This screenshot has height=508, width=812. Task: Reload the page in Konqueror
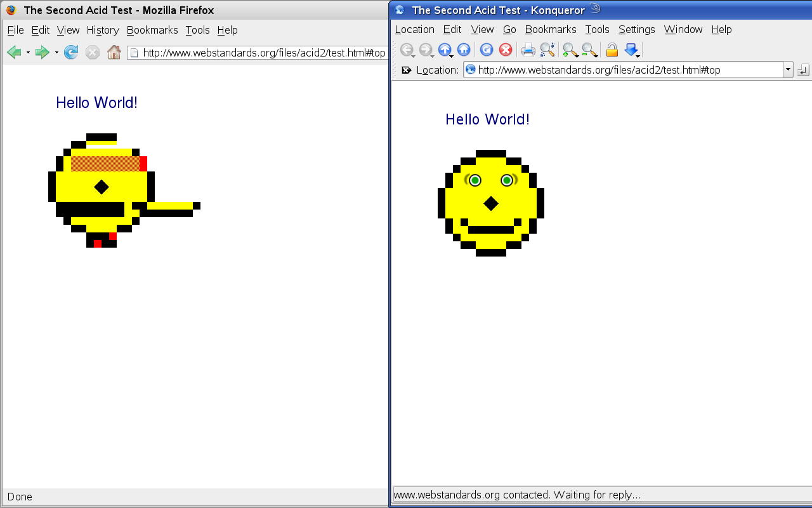coord(487,50)
